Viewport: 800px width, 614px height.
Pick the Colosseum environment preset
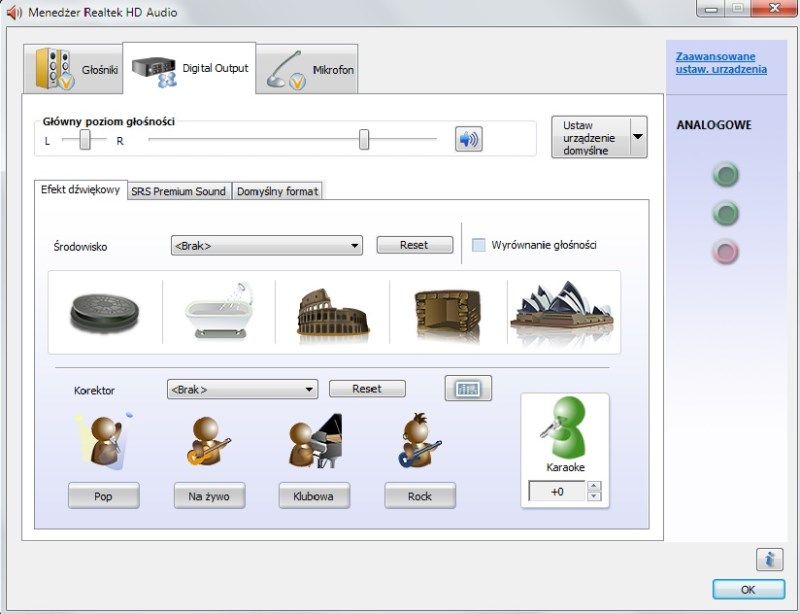pos(333,313)
